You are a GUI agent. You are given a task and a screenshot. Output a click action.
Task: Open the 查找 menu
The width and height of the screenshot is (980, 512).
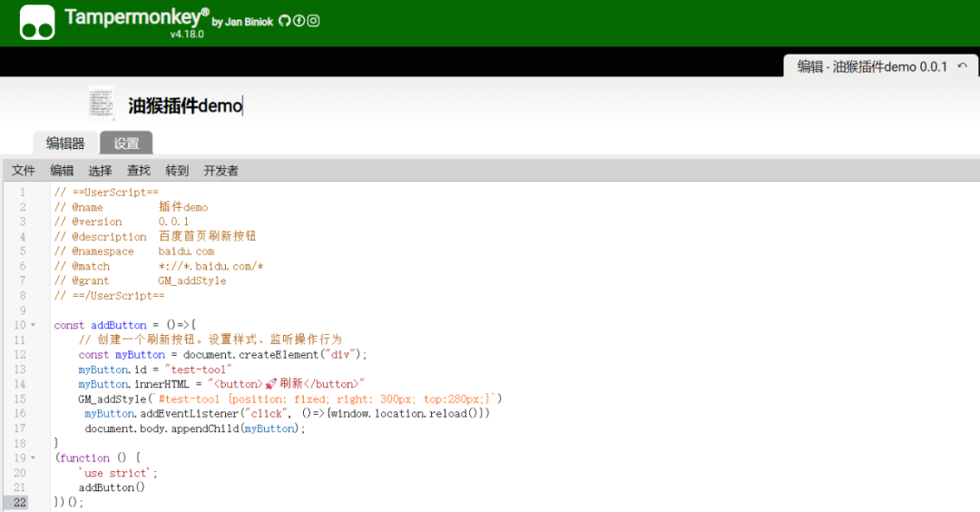(x=138, y=170)
